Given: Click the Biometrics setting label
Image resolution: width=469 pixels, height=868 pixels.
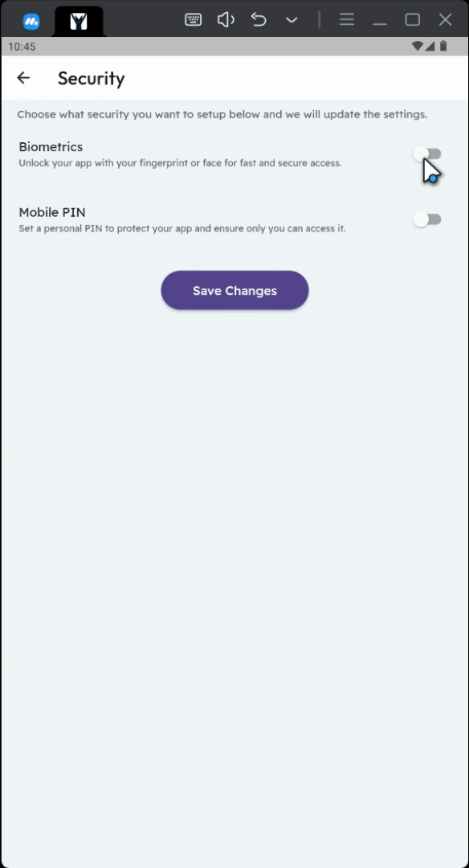Looking at the screenshot, I should (51, 147).
